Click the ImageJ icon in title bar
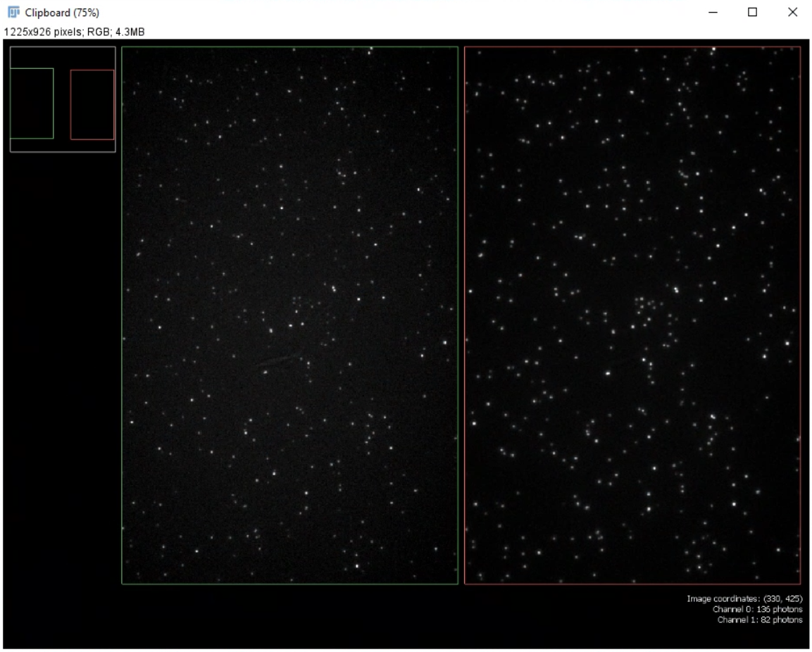This screenshot has width=812, height=652. coord(13,12)
